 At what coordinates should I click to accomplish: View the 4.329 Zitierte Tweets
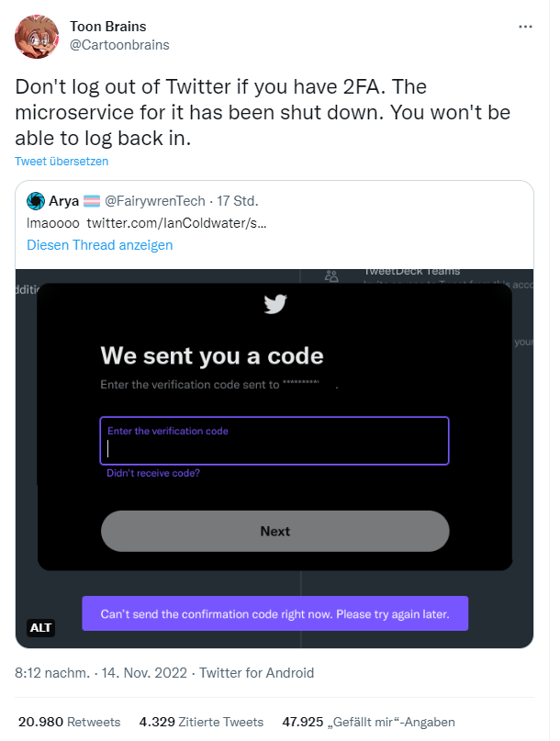point(201,722)
